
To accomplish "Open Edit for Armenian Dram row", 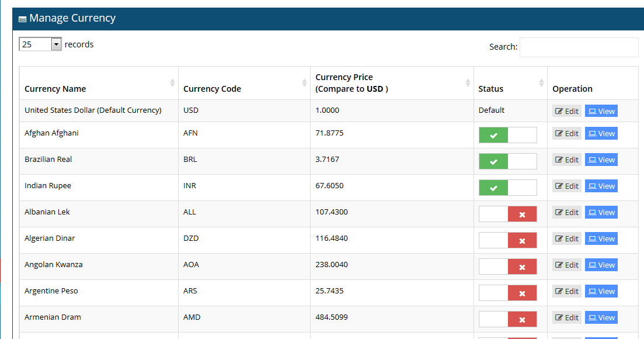I will pyautogui.click(x=567, y=318).
